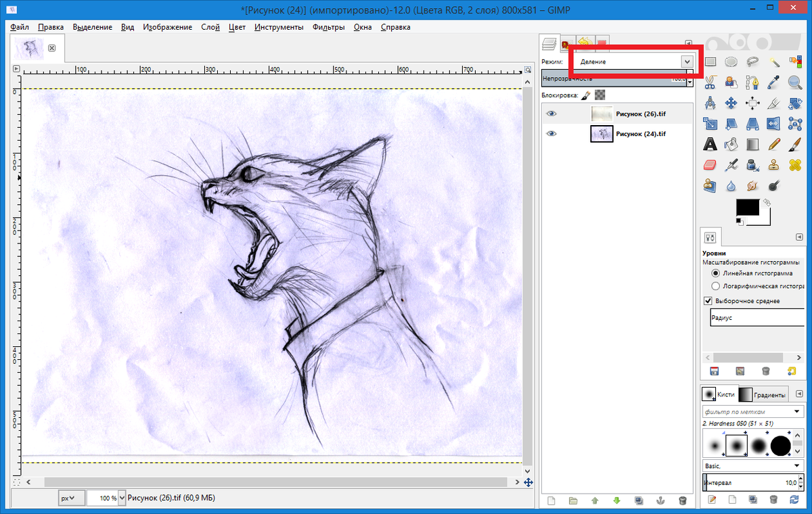Image resolution: width=812 pixels, height=514 pixels.
Task: Select the Eraser tool
Action: coord(710,165)
